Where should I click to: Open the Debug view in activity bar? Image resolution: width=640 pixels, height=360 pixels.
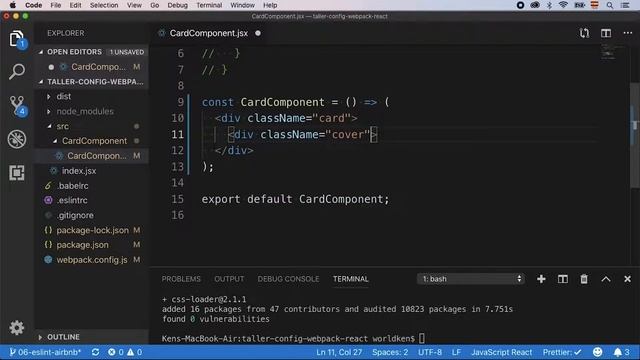click(17, 139)
